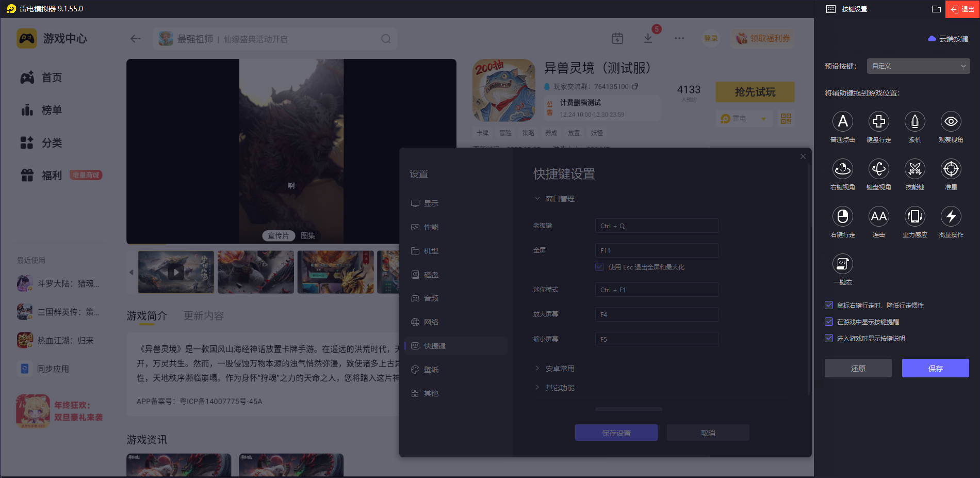Screen dimensions: 980x478
Task: Switch to the 更新内容 tab
Action: click(x=204, y=316)
